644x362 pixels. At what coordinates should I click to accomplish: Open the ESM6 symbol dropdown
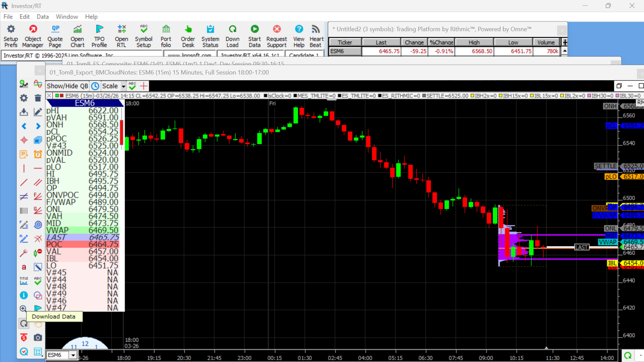73,355
